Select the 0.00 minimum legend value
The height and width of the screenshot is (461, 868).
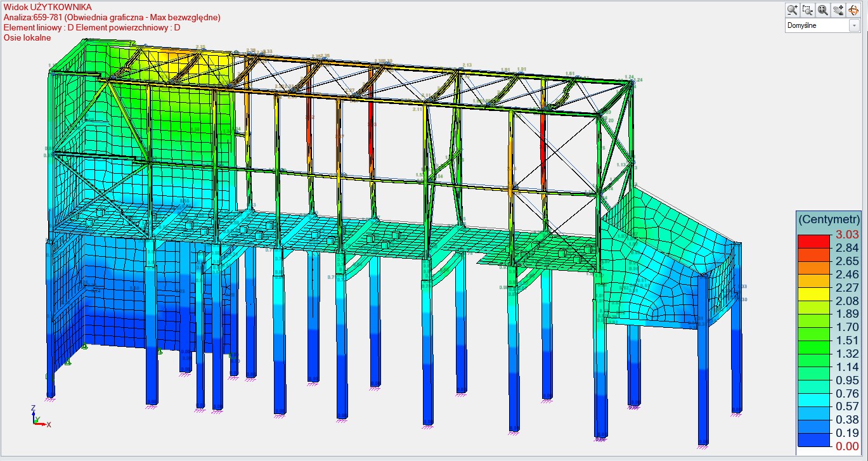846,446
